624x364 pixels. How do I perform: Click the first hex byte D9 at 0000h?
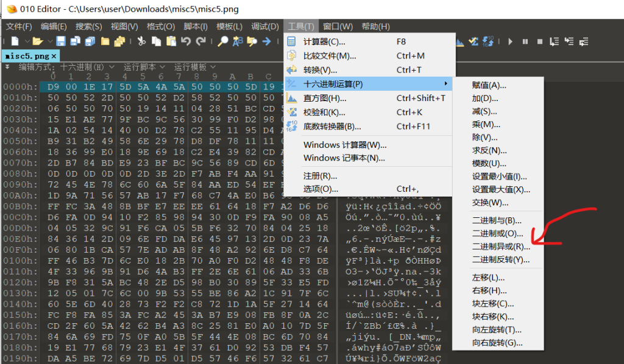click(x=53, y=87)
